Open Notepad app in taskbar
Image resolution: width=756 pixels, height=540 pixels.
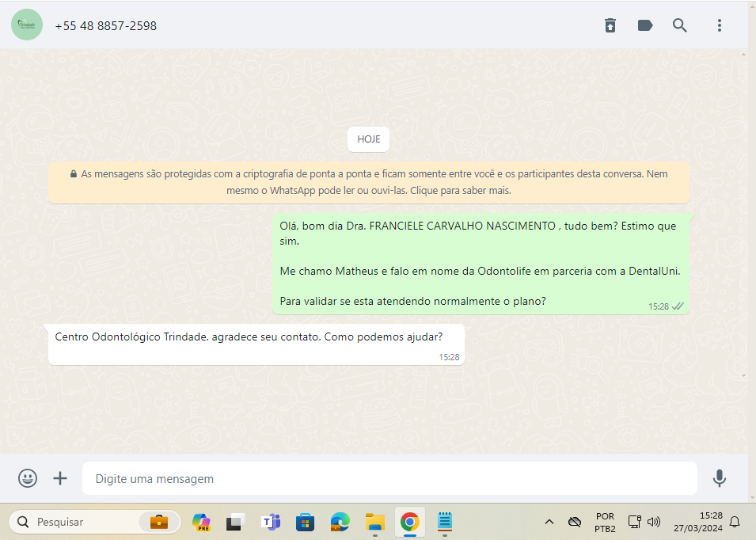pos(445,522)
